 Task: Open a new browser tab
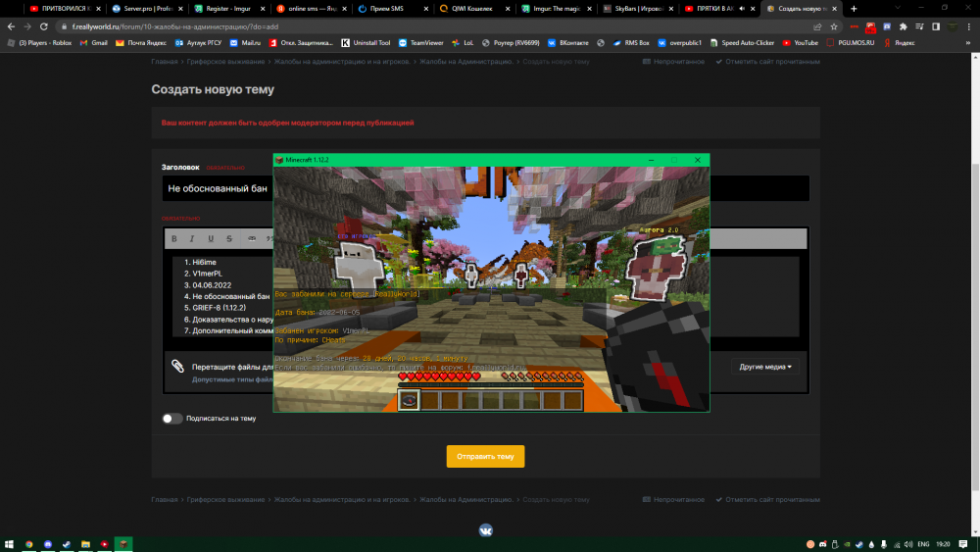(854, 9)
